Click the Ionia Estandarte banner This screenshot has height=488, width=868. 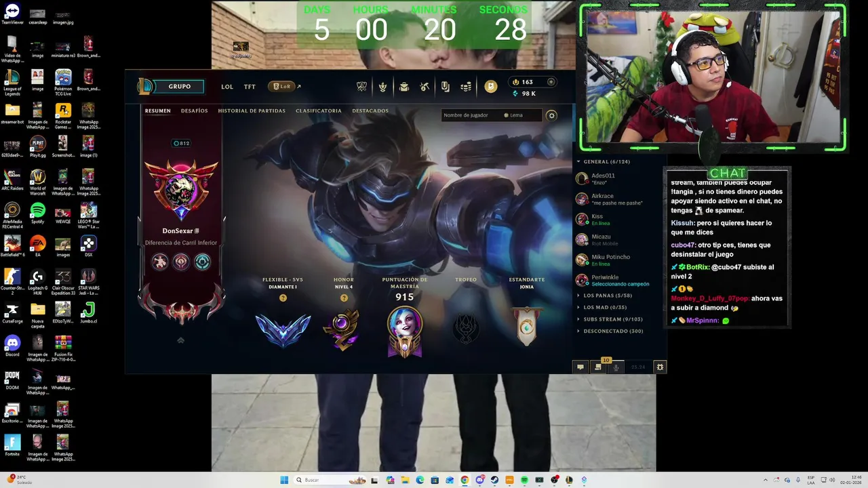coord(527,328)
